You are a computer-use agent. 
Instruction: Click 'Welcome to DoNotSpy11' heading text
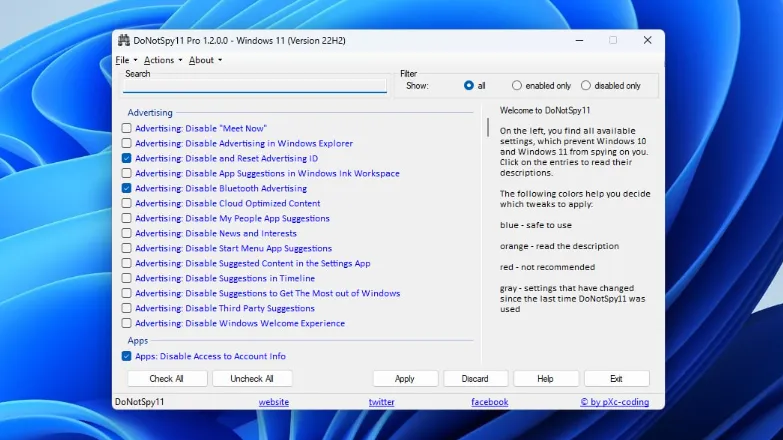pyautogui.click(x=545, y=110)
